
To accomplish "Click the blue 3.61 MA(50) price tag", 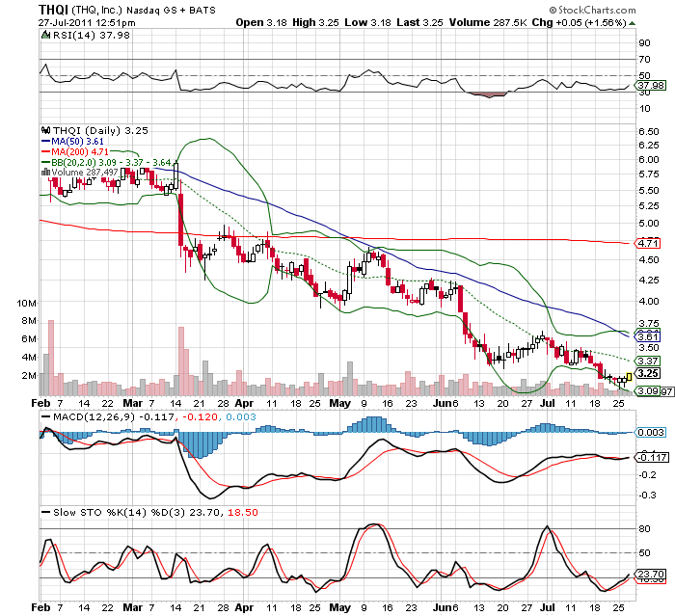I will (x=648, y=336).
